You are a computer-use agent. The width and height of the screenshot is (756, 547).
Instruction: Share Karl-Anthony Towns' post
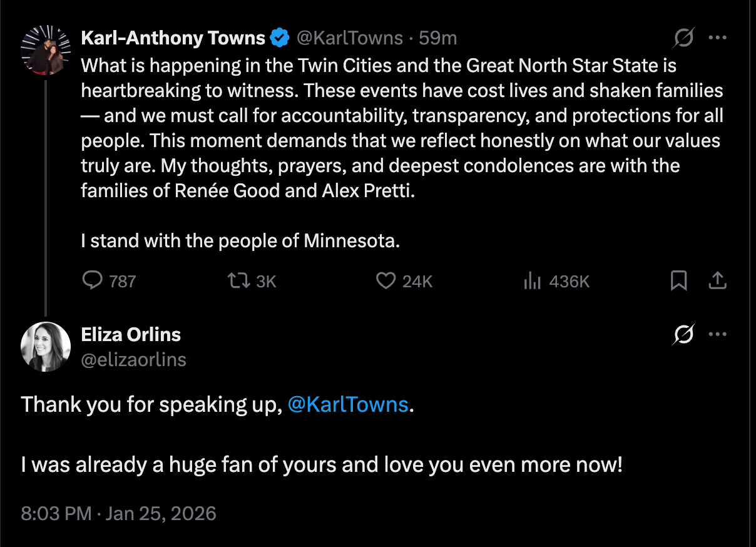717,281
